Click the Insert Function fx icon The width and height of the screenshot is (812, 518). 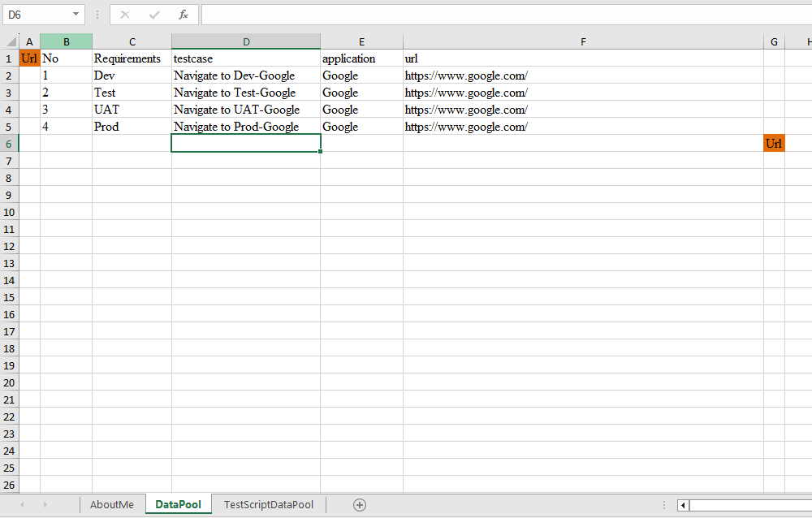(x=184, y=15)
